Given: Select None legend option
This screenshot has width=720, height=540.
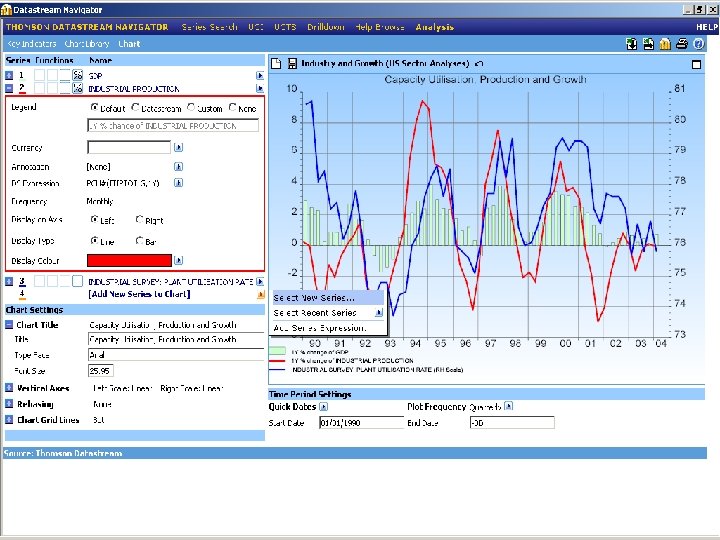Looking at the screenshot, I should coord(232,107).
